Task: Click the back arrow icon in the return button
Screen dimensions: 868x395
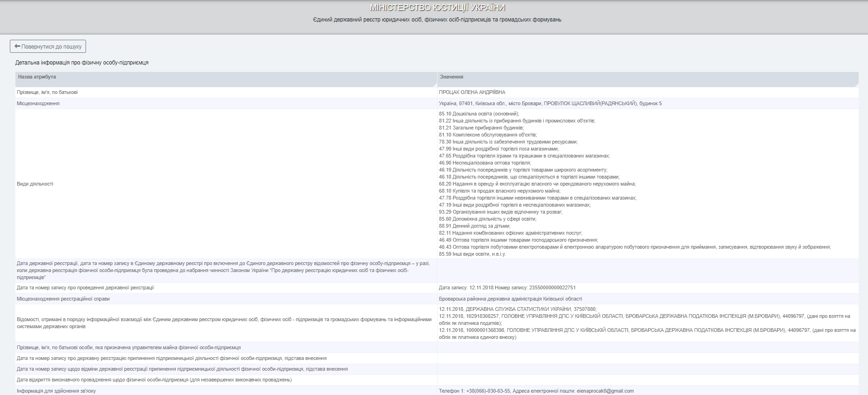Action: (17, 46)
